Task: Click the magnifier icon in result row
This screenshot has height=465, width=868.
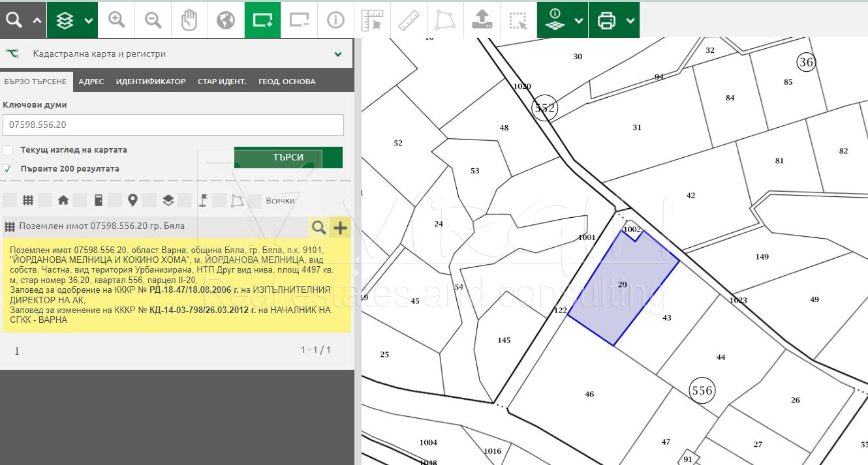Action: click(x=318, y=227)
